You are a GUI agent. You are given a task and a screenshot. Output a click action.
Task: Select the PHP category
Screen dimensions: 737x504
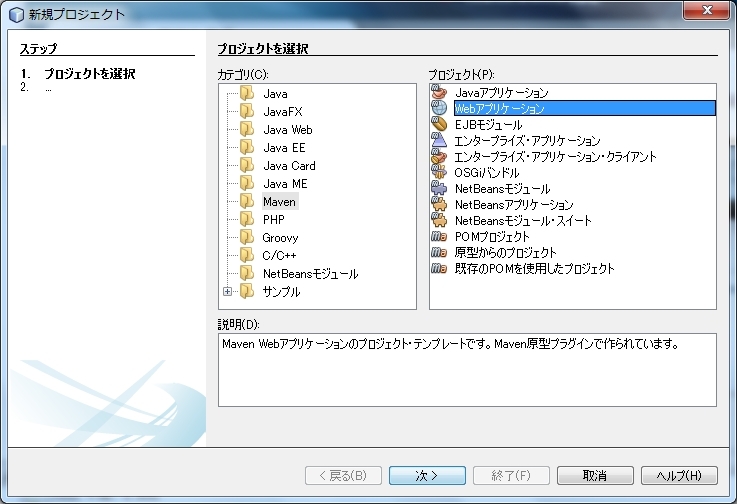274,220
